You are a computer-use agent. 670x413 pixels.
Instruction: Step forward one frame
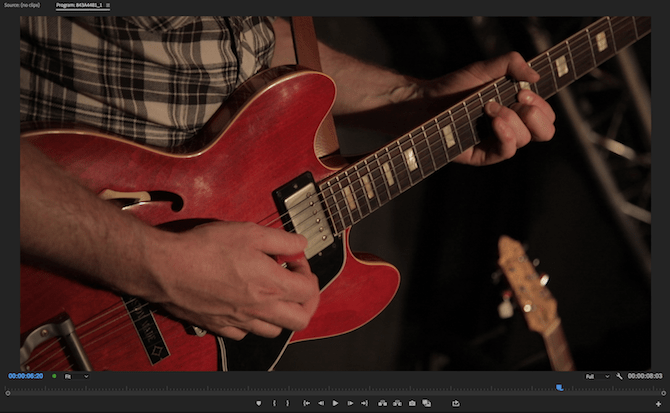350,403
